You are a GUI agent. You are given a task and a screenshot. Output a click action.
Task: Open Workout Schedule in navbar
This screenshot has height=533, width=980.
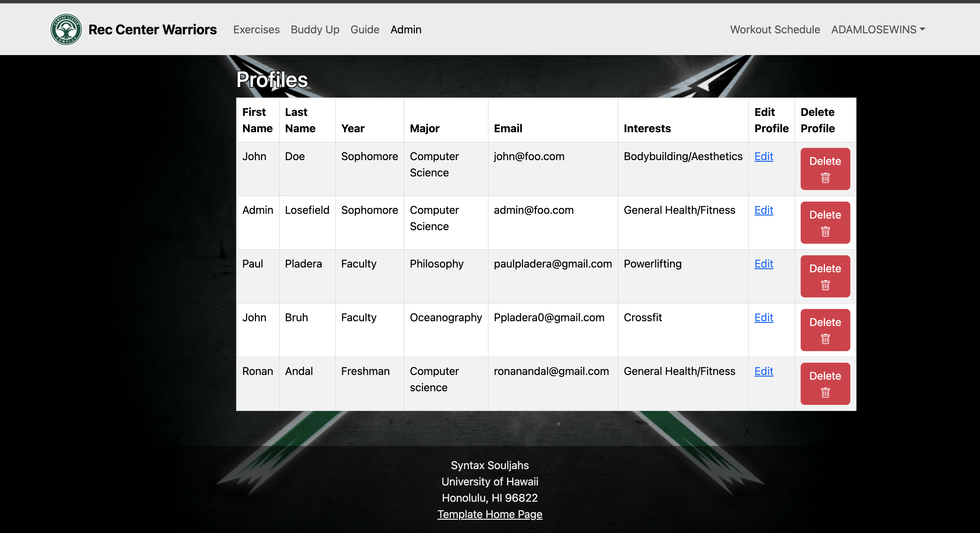(774, 29)
